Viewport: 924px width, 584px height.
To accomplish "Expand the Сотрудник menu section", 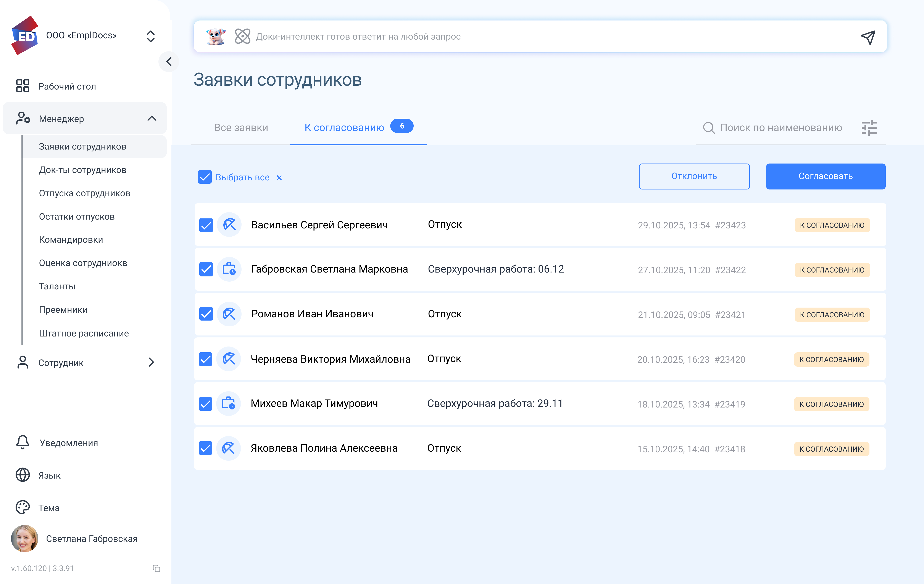I will 151,362.
